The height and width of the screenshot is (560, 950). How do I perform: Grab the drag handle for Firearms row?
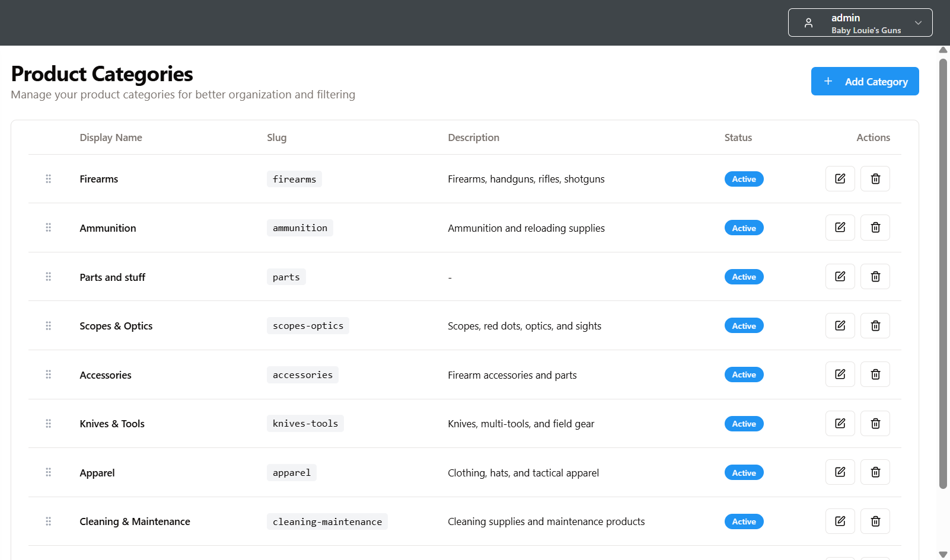point(49,179)
